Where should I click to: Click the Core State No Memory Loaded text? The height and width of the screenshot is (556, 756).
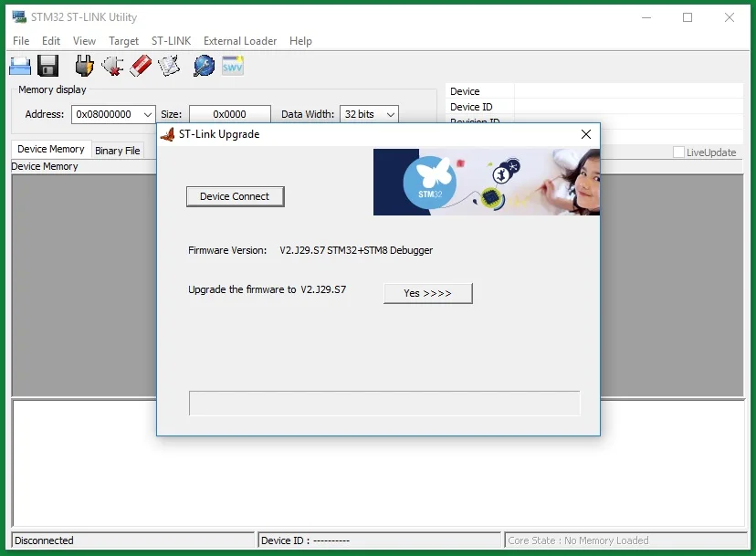578,540
